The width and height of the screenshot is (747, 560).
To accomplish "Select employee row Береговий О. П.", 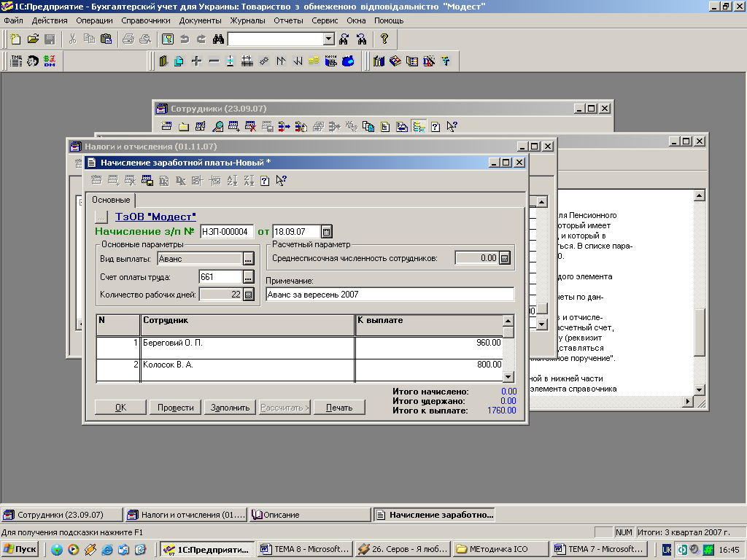I will click(298, 348).
